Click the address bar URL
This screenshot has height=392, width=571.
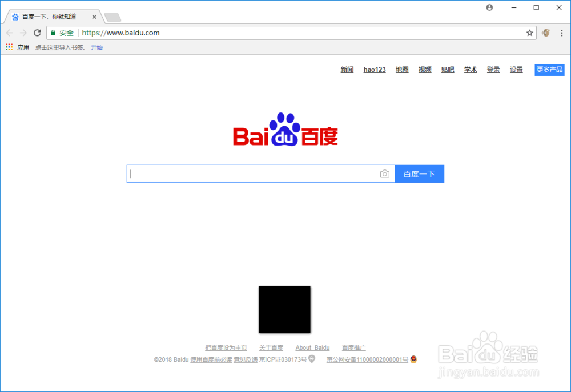(120, 33)
